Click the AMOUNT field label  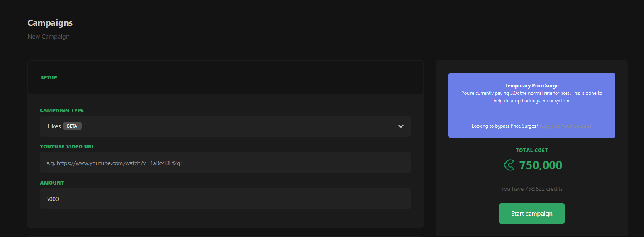click(52, 183)
